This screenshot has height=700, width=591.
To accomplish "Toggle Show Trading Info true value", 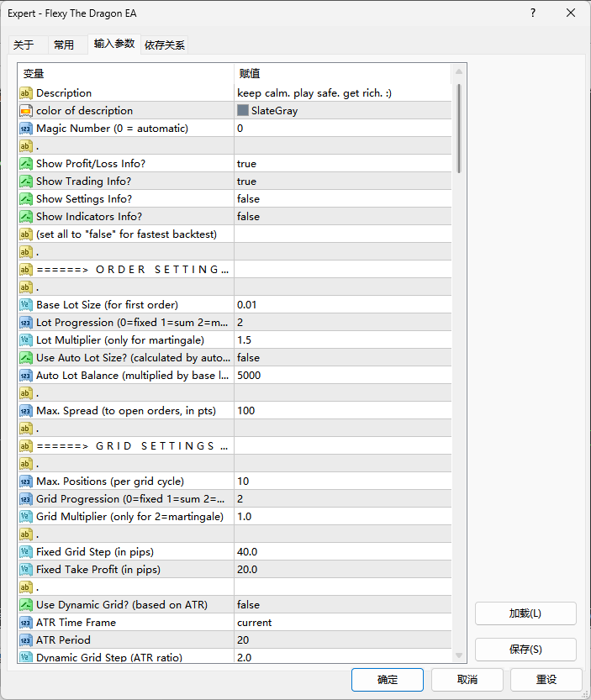I will click(x=343, y=182).
